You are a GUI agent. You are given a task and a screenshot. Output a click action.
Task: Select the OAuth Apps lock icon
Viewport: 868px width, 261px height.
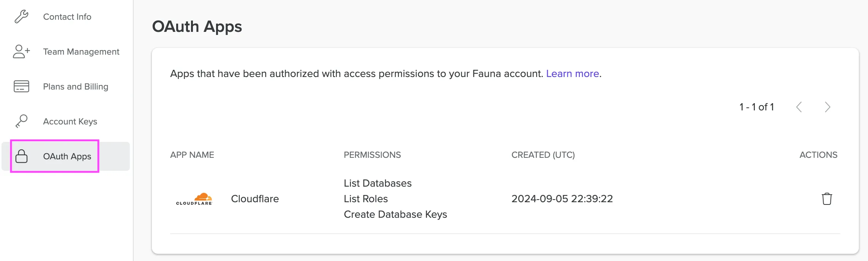pos(21,156)
